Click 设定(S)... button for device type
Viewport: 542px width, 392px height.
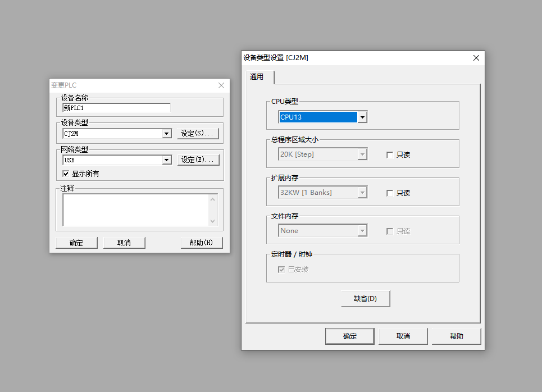(x=198, y=134)
